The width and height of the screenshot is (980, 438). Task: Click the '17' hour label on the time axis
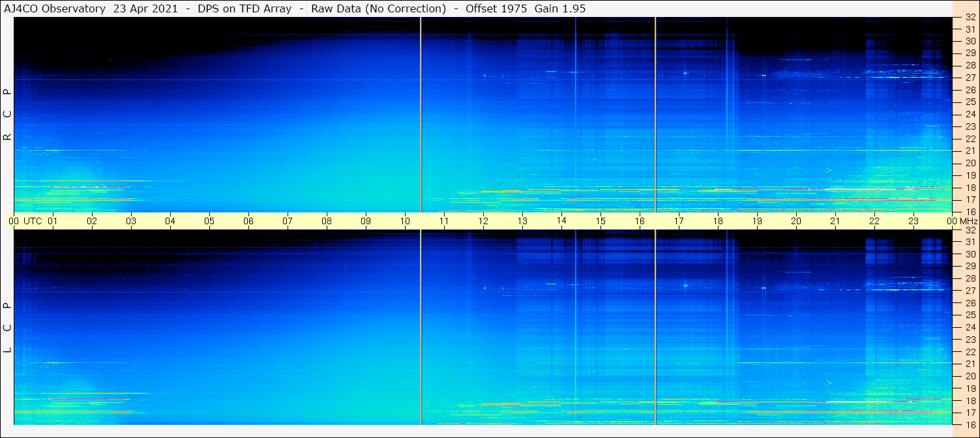click(679, 221)
